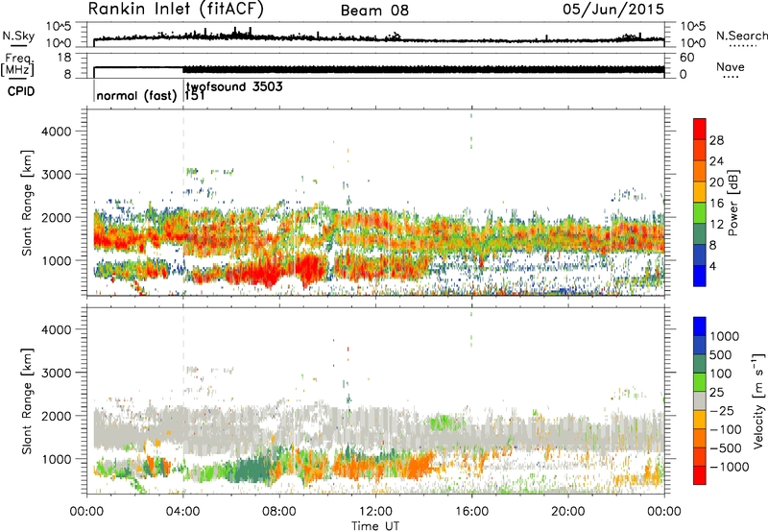Click the N.Search dotted line legend sample
This screenshot has height=532, width=768.
coord(743,46)
